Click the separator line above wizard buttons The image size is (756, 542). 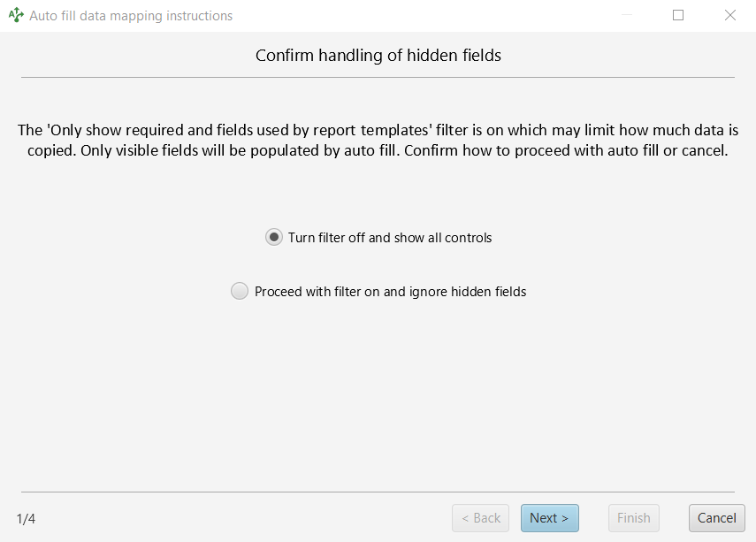click(378, 492)
